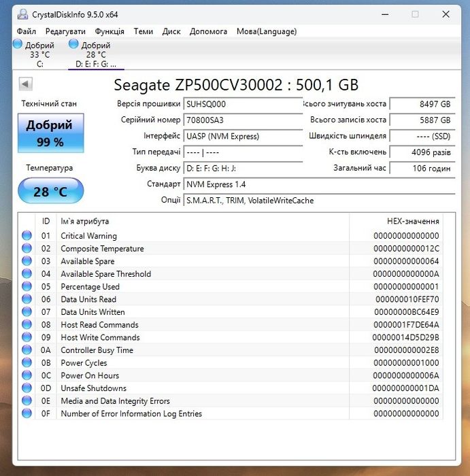Click the status icon for Data Units Written
This screenshot has height=476, width=470.
click(27, 311)
